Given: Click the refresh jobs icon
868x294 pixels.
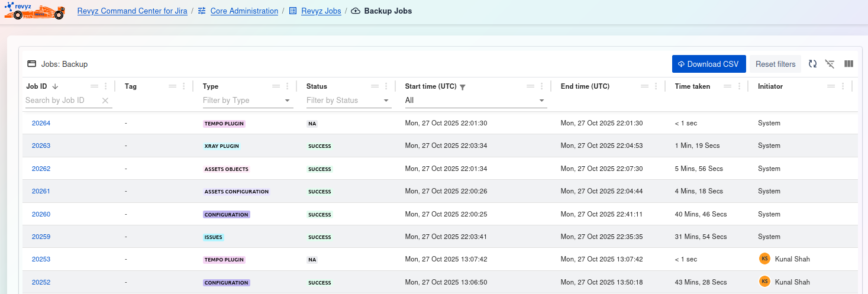Looking at the screenshot, I should coord(812,64).
